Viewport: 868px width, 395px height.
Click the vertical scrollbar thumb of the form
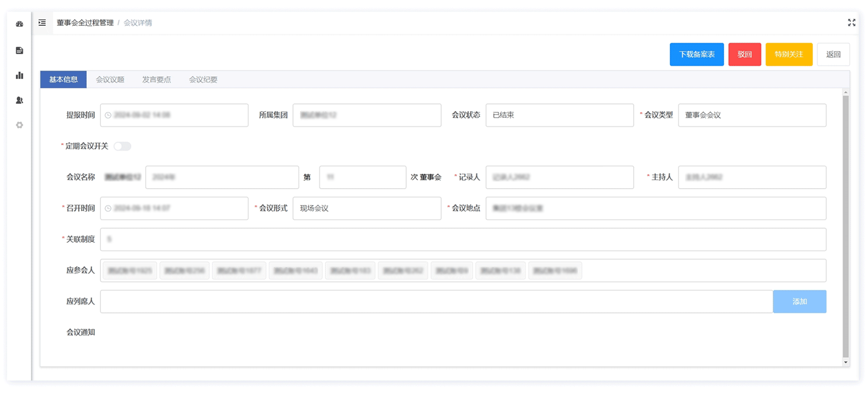click(x=845, y=227)
